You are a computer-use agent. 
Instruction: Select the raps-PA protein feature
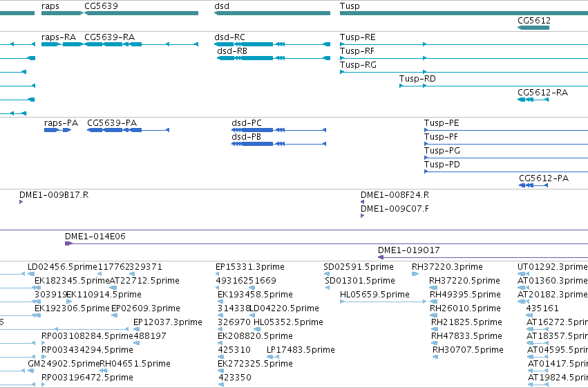pos(58,130)
